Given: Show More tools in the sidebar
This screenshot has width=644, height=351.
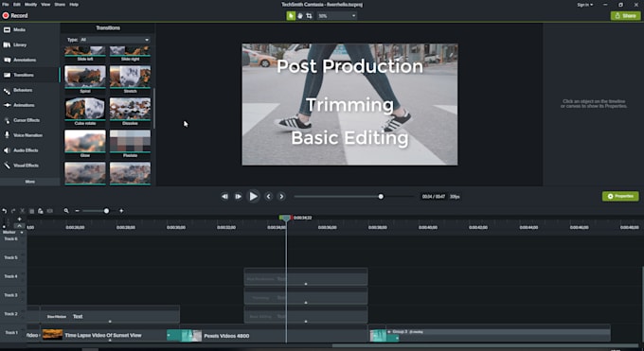Looking at the screenshot, I should click(29, 182).
